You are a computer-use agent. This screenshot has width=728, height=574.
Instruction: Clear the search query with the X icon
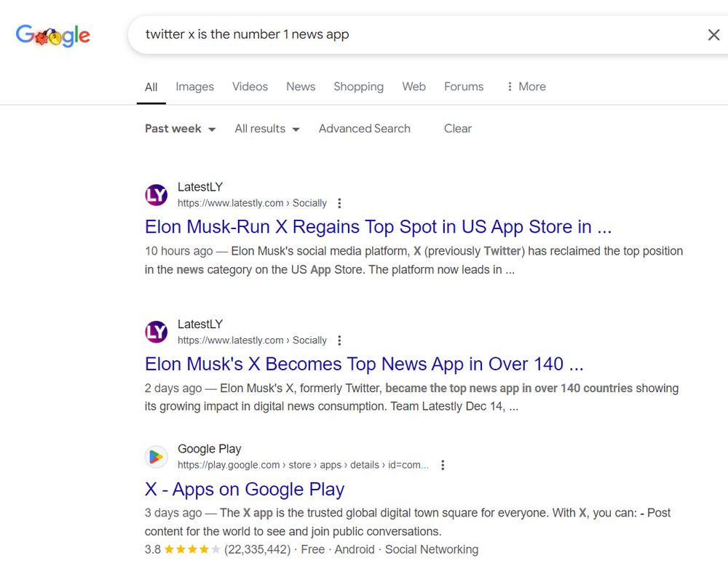point(713,35)
